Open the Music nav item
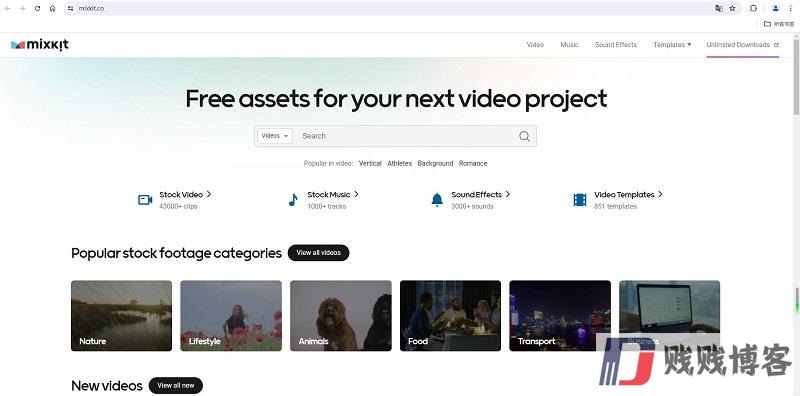 pos(569,45)
